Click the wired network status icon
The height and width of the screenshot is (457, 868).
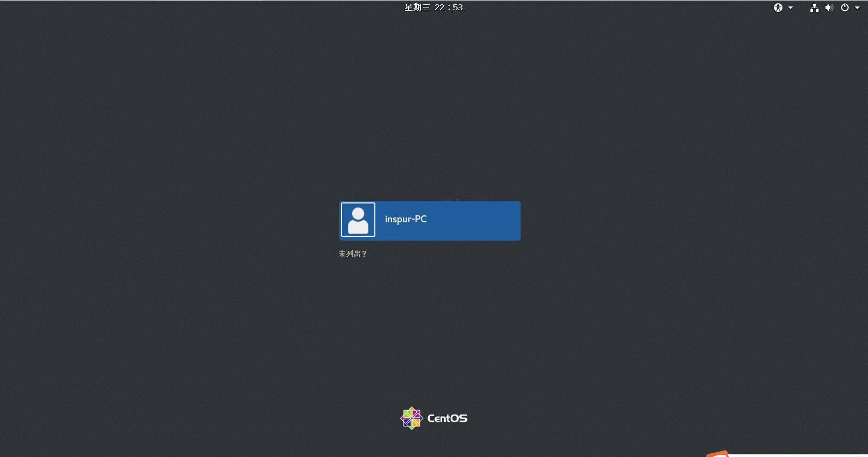tap(814, 8)
